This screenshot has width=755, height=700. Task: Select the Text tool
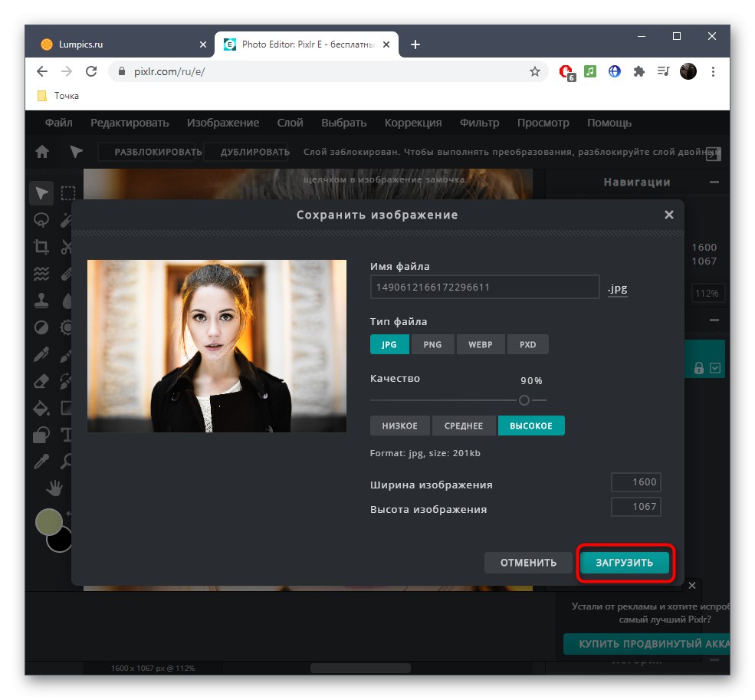pos(66,435)
